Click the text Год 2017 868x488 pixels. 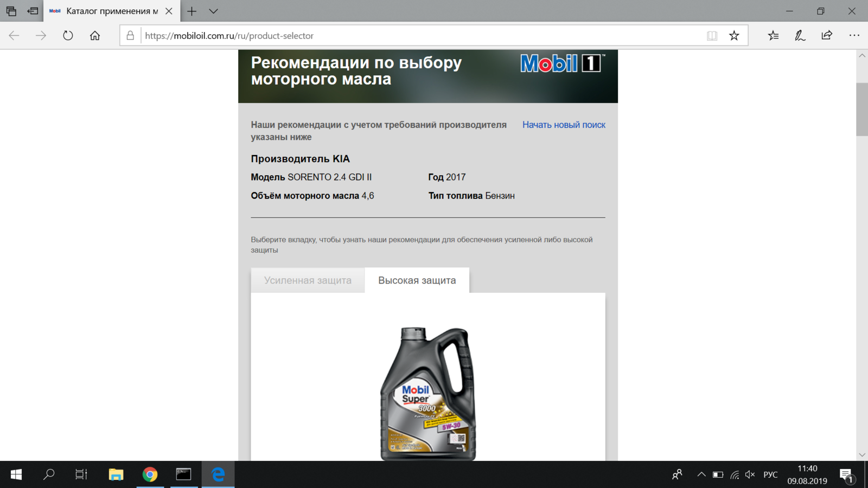pos(447,177)
